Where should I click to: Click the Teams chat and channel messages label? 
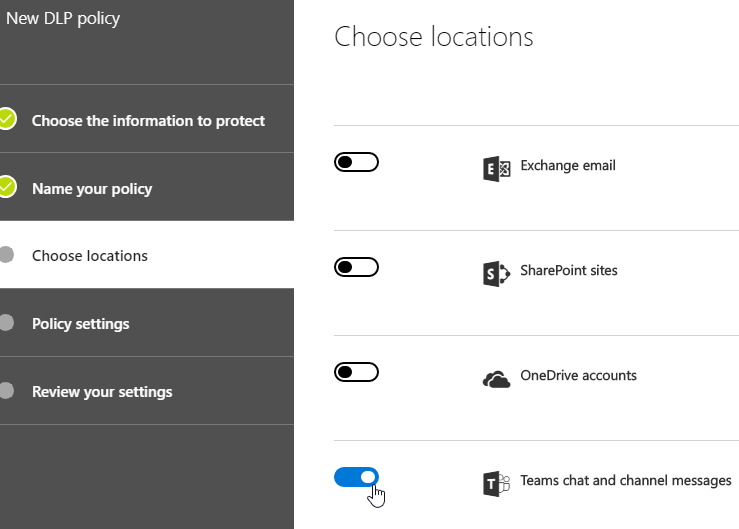(x=626, y=481)
